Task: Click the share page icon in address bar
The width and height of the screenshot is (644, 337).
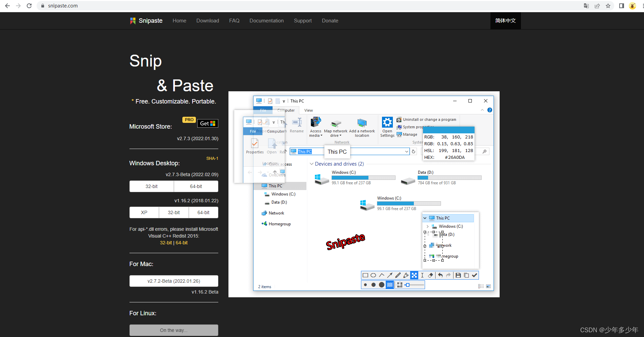Action: [x=597, y=6]
